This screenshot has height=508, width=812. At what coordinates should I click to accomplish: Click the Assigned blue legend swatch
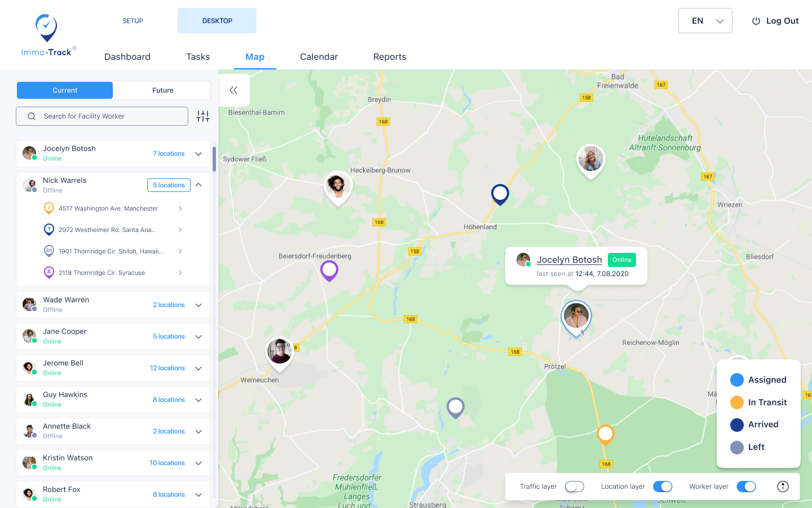(737, 380)
